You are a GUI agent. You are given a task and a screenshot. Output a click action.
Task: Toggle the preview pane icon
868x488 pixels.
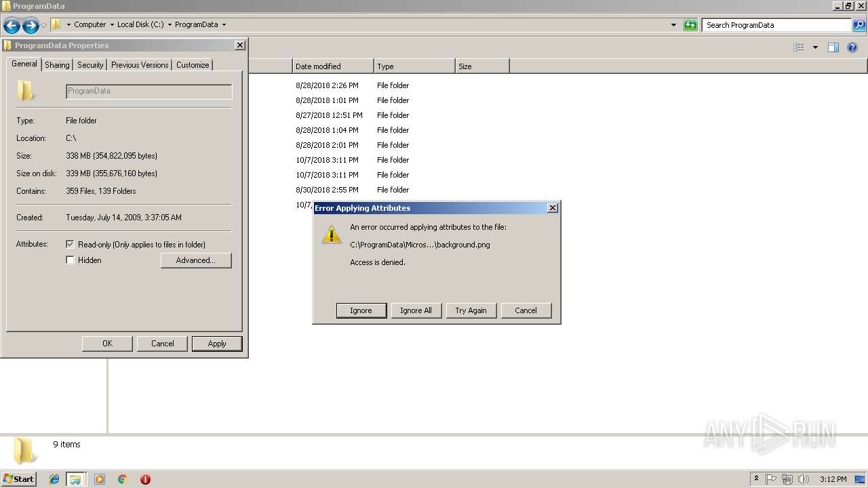pyautogui.click(x=833, y=47)
